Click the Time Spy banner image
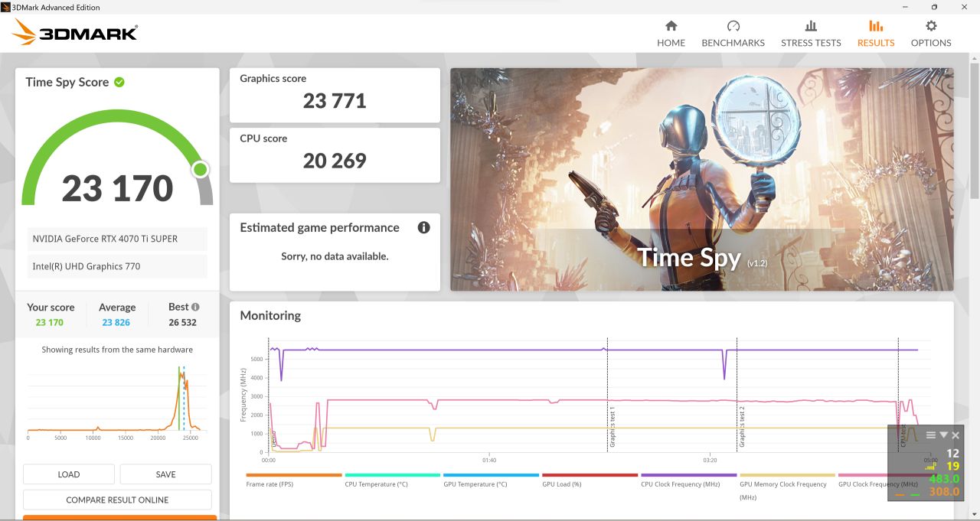This screenshot has height=521, width=980. pyautogui.click(x=702, y=179)
